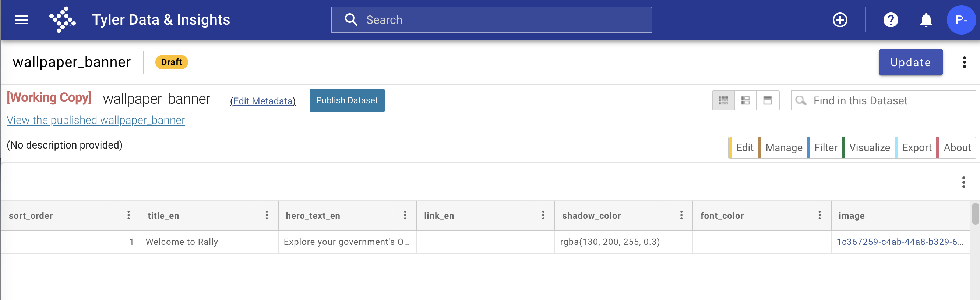Select the 'rgba(130, 200, 255, 0.3)' cell

623,242
